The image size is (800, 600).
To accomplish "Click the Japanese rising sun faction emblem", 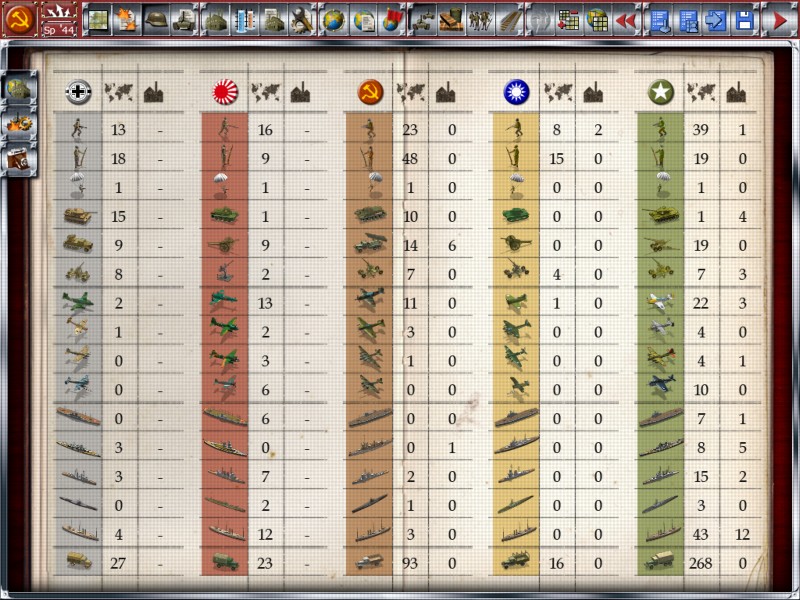I will (x=225, y=92).
